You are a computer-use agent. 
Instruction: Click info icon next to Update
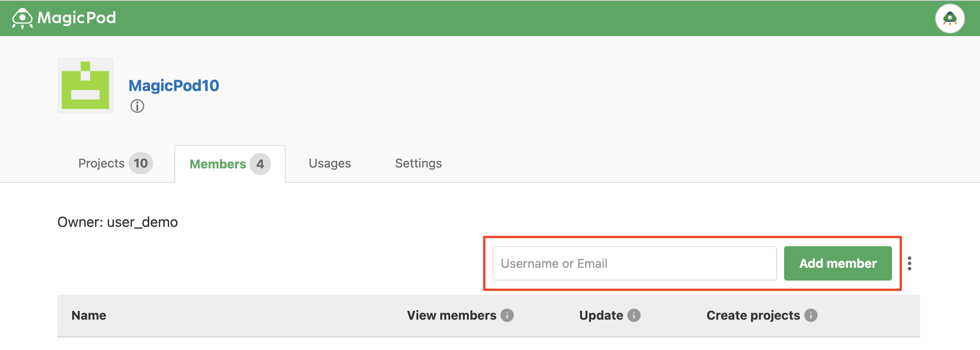coord(634,315)
